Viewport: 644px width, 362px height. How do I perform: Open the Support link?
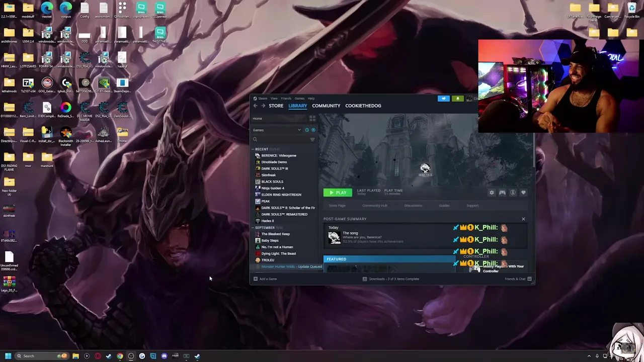pos(472,206)
